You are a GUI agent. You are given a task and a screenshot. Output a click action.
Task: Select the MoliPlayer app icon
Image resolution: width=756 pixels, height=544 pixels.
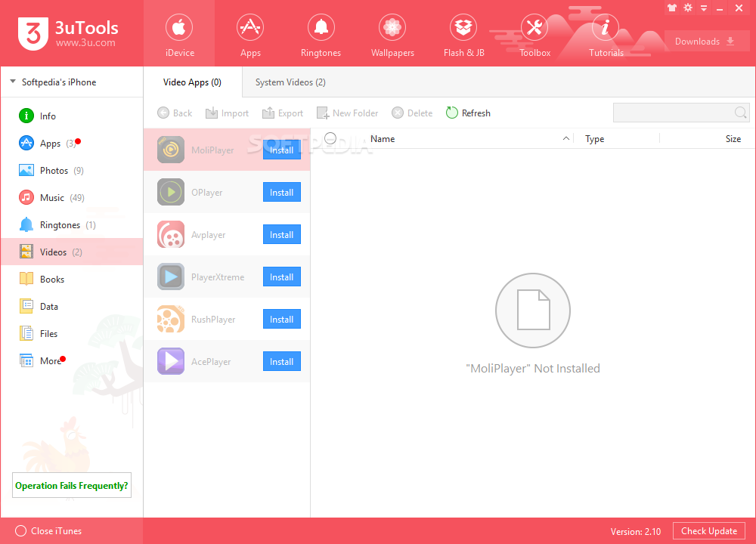[x=171, y=150]
